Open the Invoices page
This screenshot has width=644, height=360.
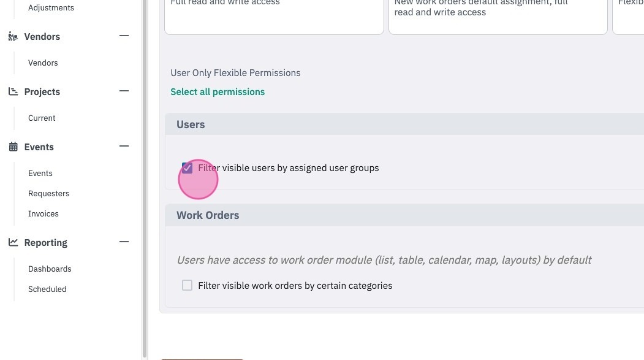coord(43,213)
